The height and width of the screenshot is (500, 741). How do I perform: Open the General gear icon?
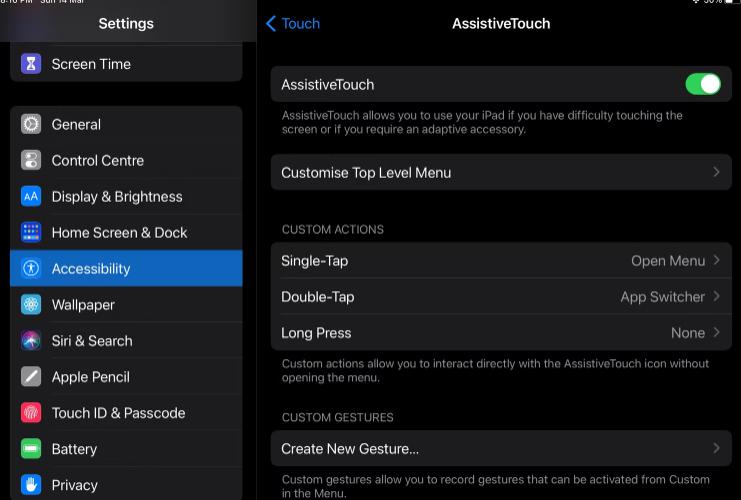coord(31,124)
